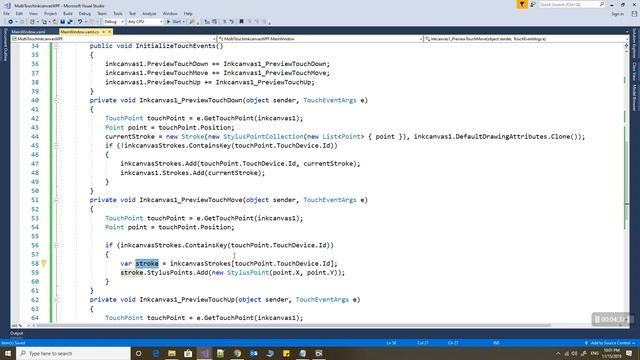Open the Team menu

point(102,14)
